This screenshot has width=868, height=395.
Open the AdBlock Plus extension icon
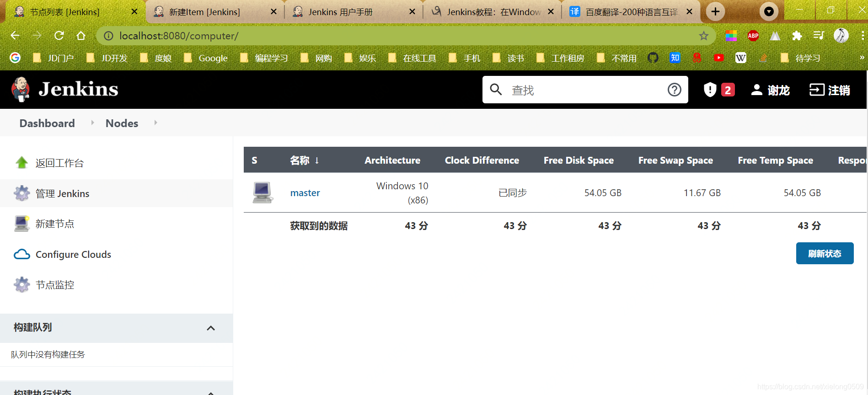[753, 36]
